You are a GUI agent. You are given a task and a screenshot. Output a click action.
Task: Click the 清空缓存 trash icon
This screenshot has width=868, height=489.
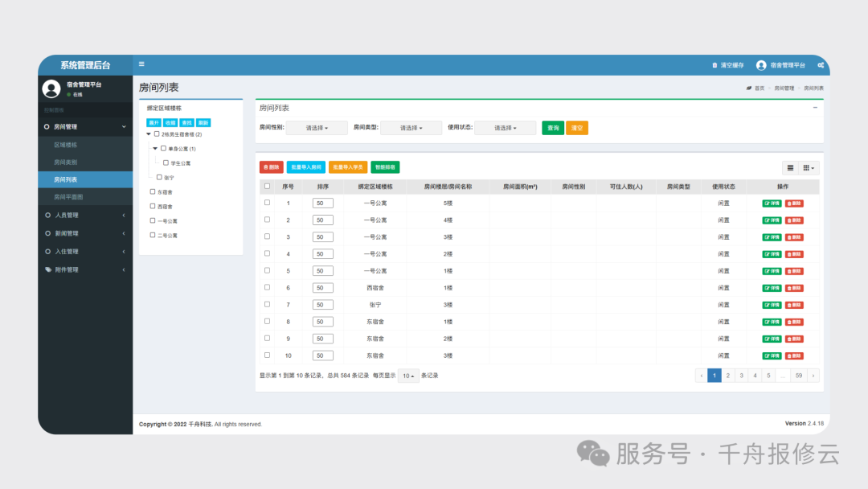pyautogui.click(x=714, y=65)
